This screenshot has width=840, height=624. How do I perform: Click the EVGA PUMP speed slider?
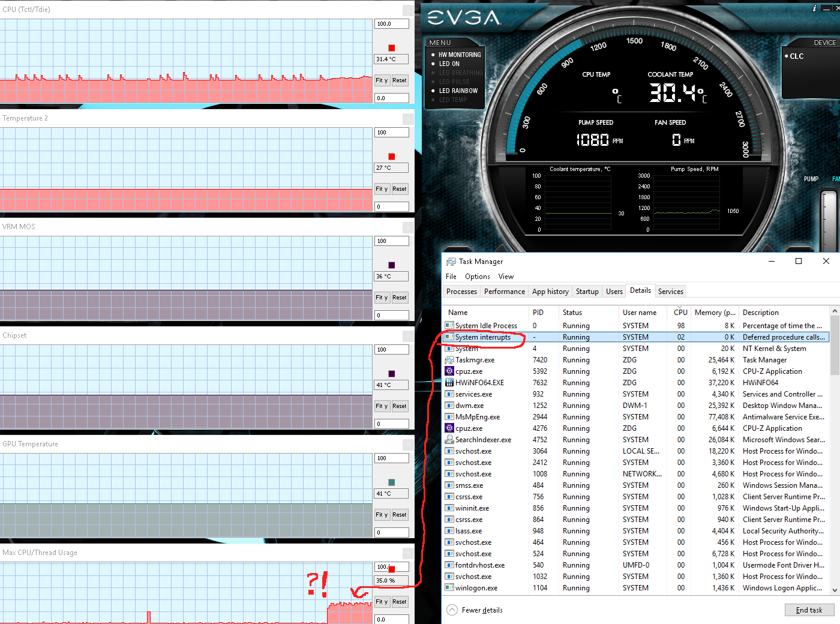[828, 220]
